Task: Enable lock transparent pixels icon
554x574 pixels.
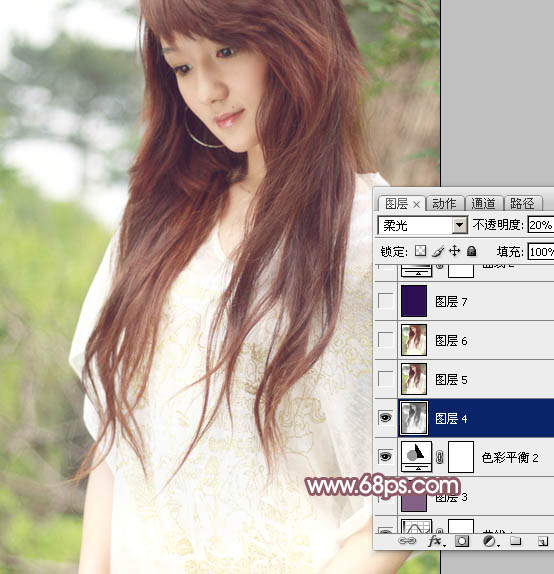Action: 420,251
